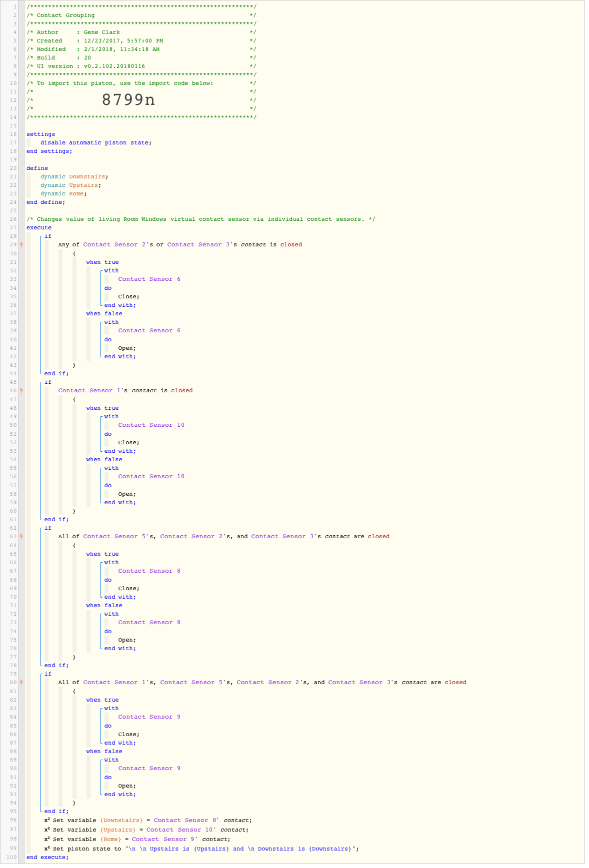Click 'end if;' on line 78

coord(56,666)
